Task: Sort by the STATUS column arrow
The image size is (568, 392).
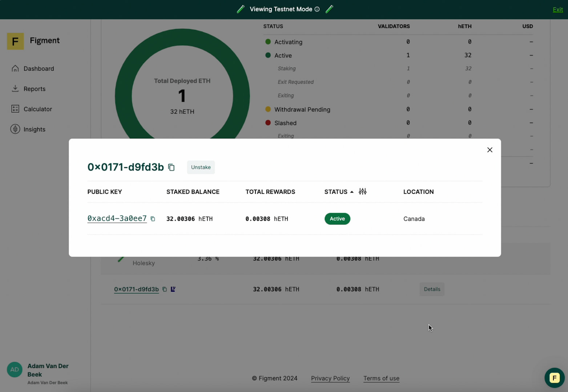Action: coord(351,192)
